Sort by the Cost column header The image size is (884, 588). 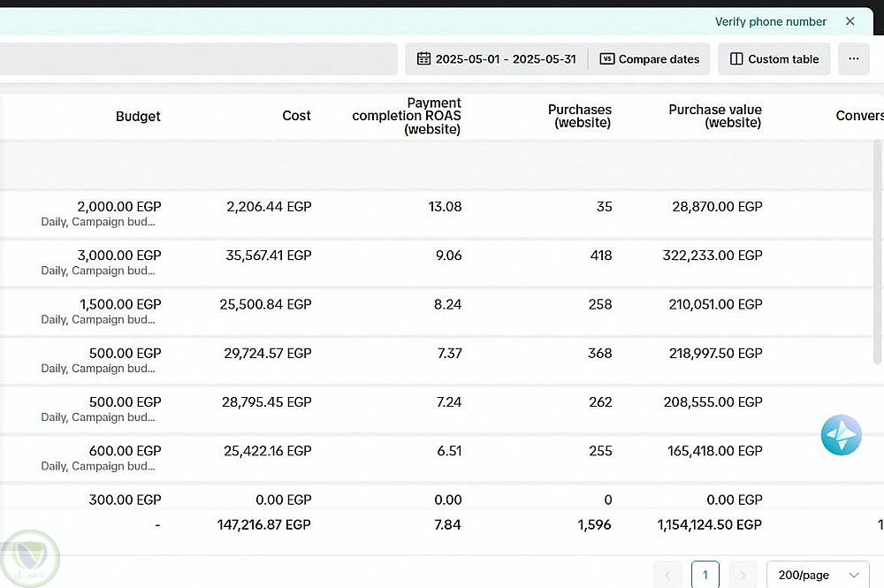point(296,116)
